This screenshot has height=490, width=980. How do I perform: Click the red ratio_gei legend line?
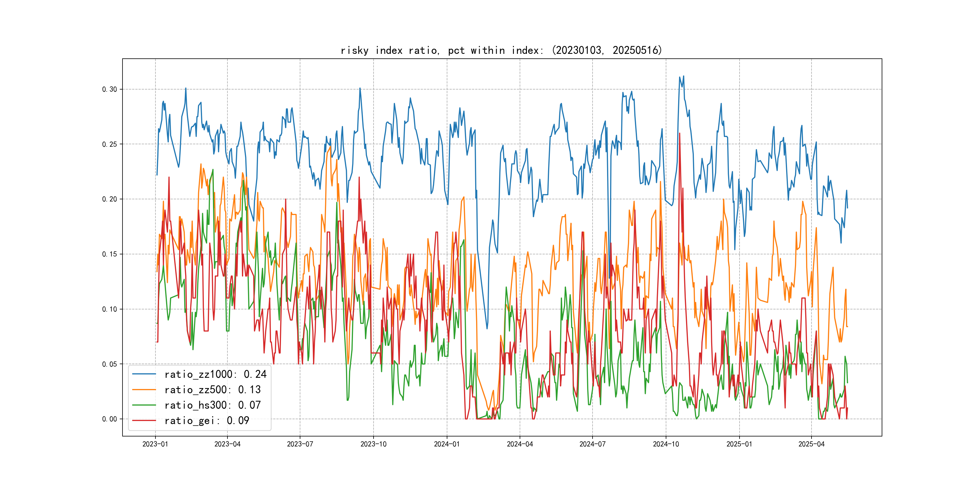144,420
